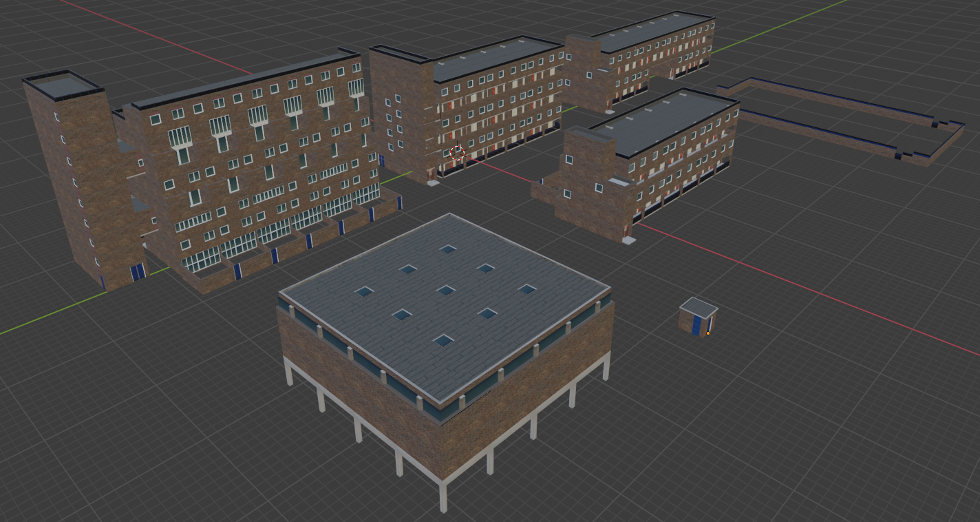The height and width of the screenshot is (522, 980).
Task: Click the 3D cursor crosshair
Action: pyautogui.click(x=458, y=153)
